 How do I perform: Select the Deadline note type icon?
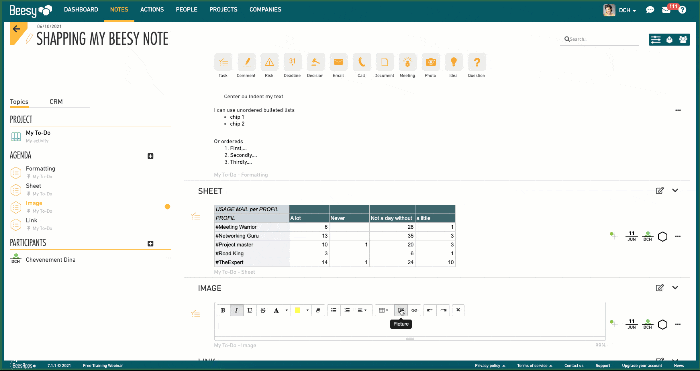(292, 62)
